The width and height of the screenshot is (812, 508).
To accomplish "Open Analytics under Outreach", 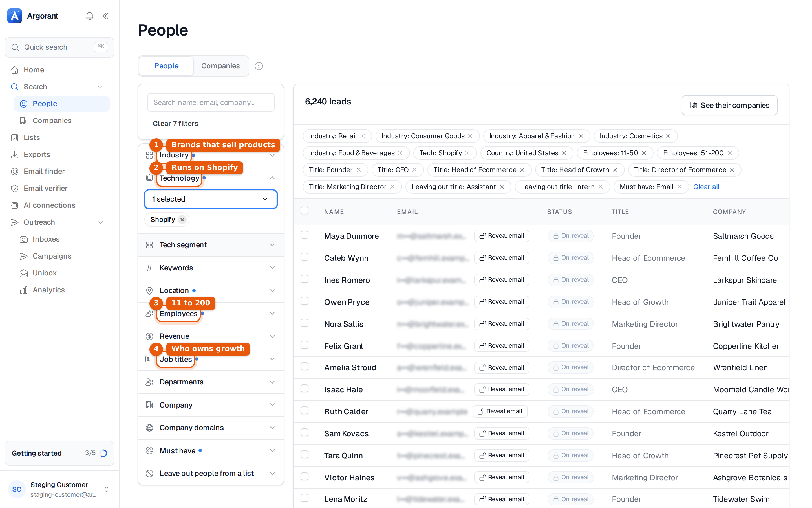I will 62,290.
